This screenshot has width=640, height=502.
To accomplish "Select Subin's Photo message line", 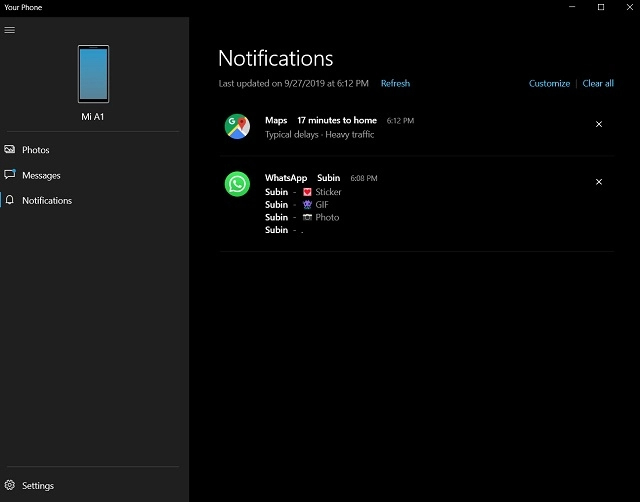I will point(302,217).
